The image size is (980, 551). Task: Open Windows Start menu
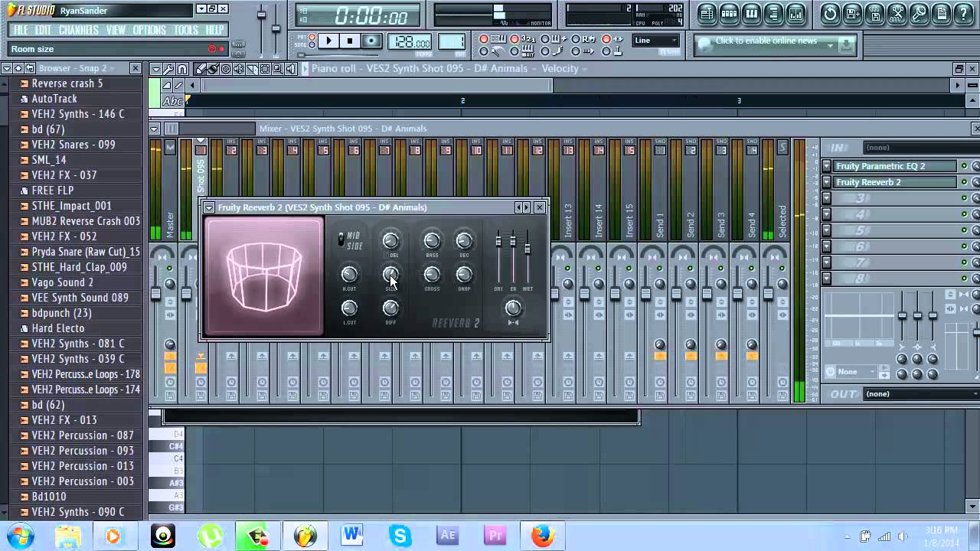click(x=18, y=535)
